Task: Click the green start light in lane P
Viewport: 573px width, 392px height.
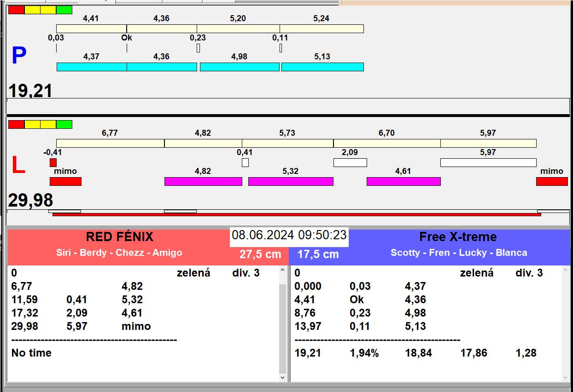Action: (64, 10)
